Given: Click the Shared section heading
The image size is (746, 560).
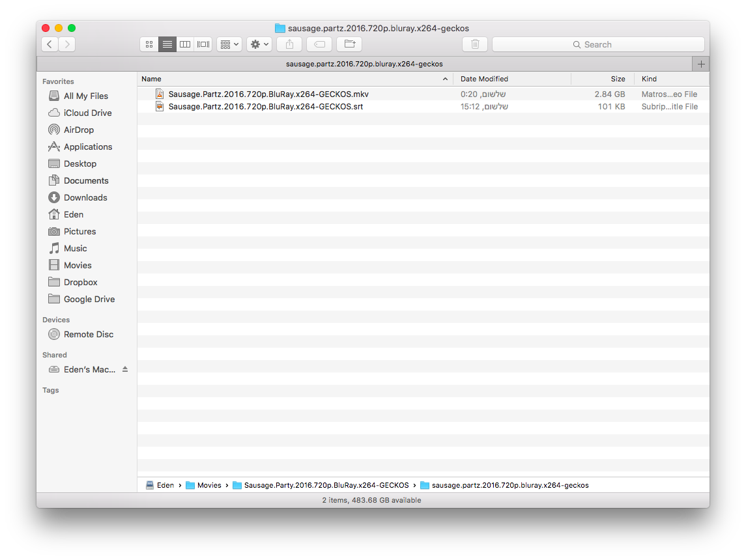Looking at the screenshot, I should [x=55, y=355].
